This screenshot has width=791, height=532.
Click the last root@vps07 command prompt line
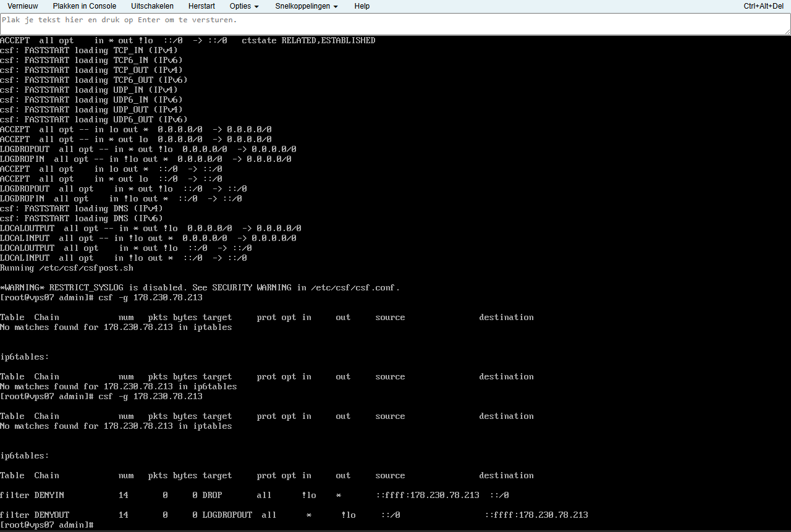(x=47, y=525)
